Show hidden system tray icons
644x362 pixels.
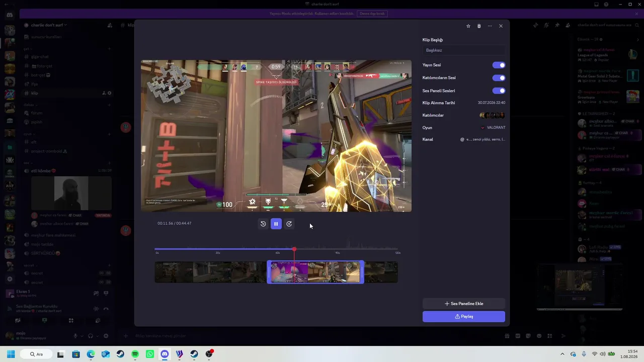pos(562,354)
